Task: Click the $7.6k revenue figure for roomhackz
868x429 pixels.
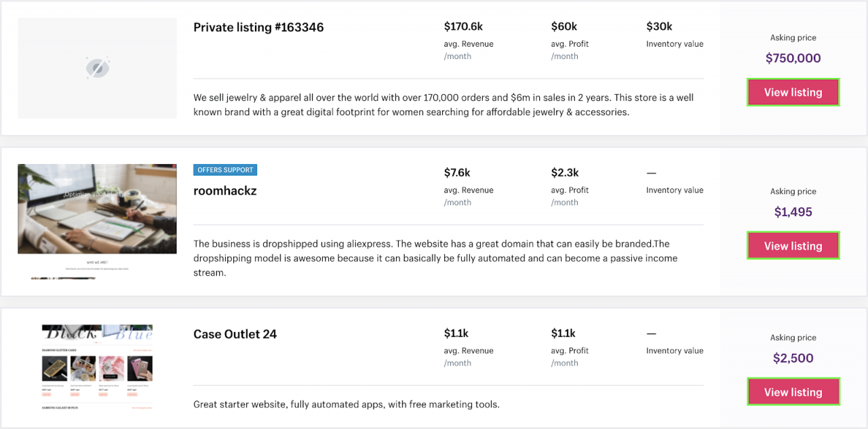Action: (457, 173)
